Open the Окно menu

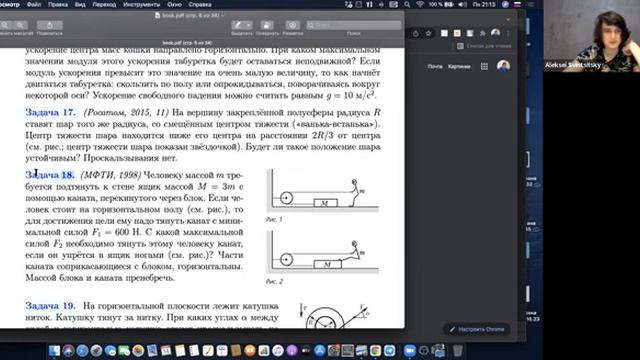(x=174, y=4)
